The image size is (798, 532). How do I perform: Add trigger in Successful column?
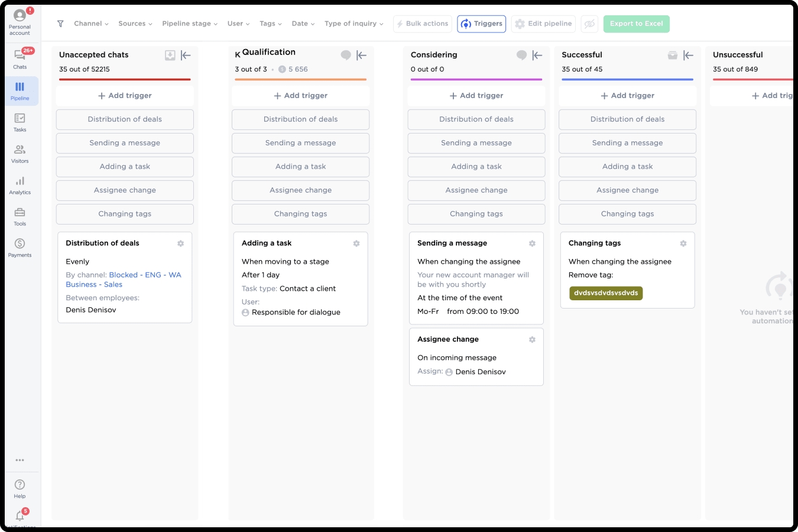[627, 96]
